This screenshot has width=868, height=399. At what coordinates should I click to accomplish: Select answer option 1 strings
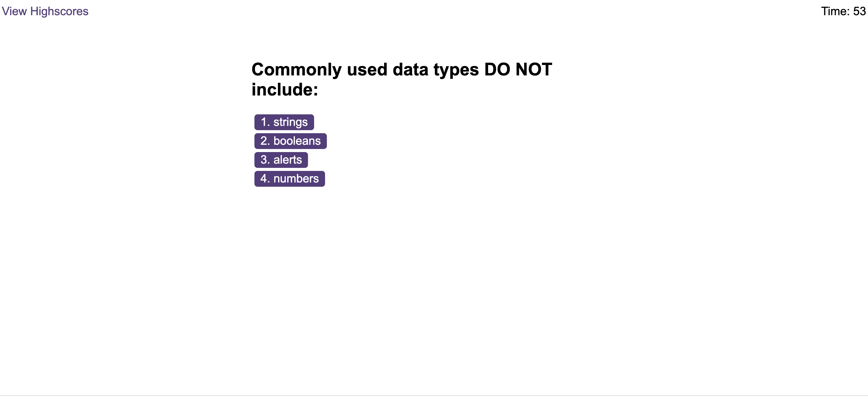[284, 122]
